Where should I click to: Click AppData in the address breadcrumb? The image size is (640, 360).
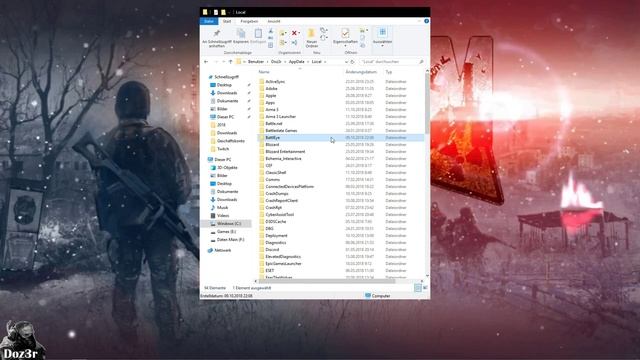(297, 62)
